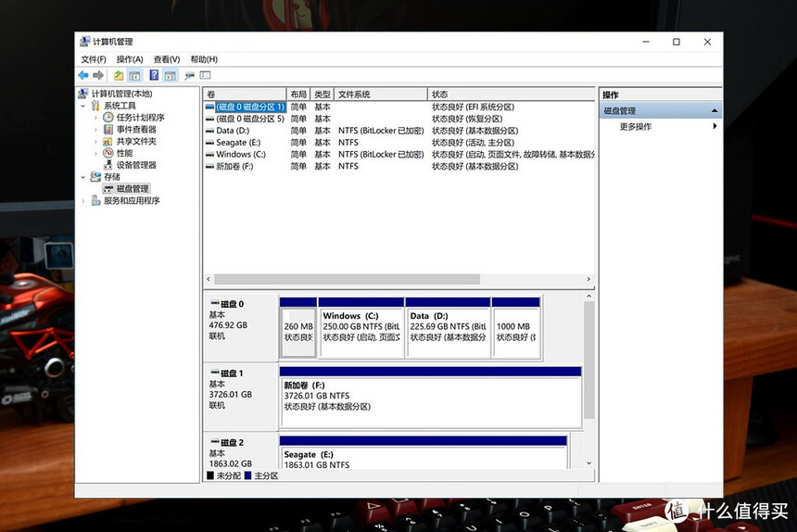Image resolution: width=797 pixels, height=532 pixels.
Task: Select 存储 storage icon in tree
Action: point(95,177)
